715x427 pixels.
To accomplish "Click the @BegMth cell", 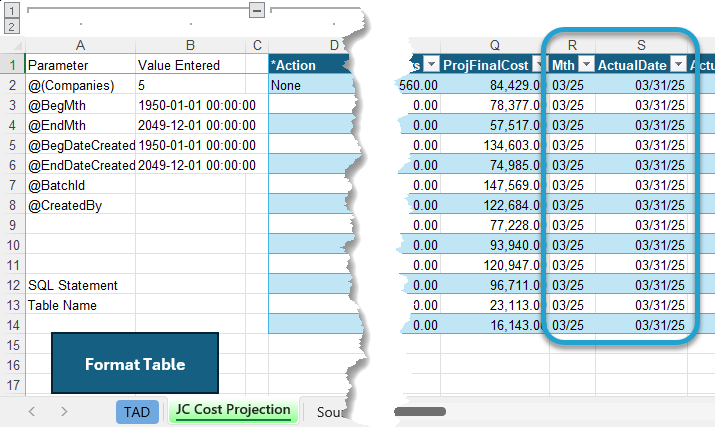I will pyautogui.click(x=81, y=105).
